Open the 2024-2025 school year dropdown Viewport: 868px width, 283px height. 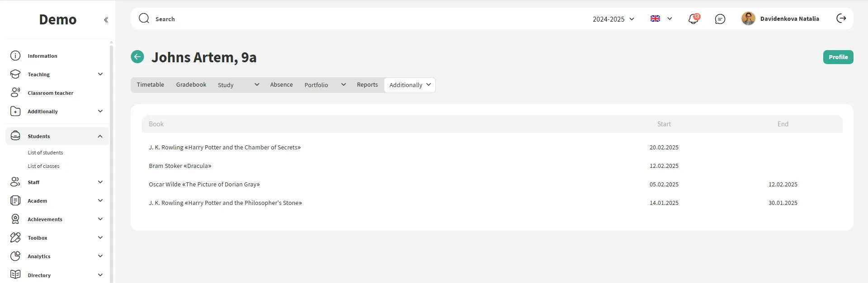[x=613, y=19]
